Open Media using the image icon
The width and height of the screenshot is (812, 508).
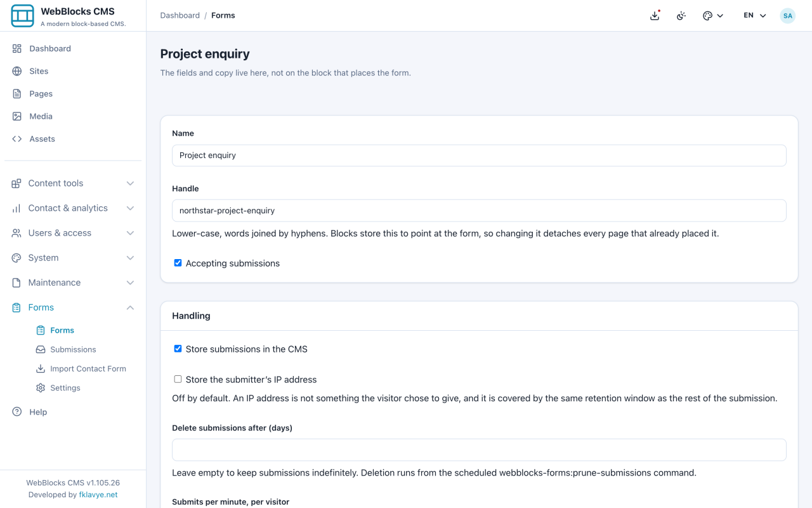pyautogui.click(x=17, y=116)
